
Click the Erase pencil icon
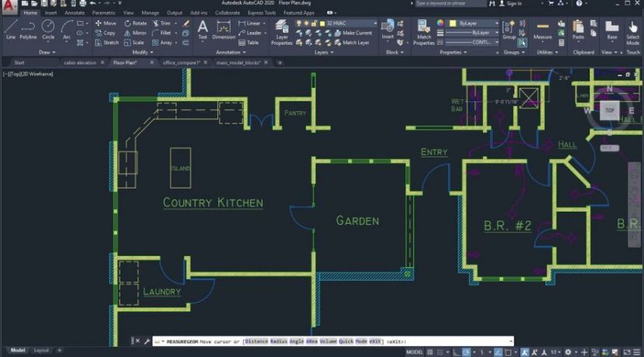[186, 23]
